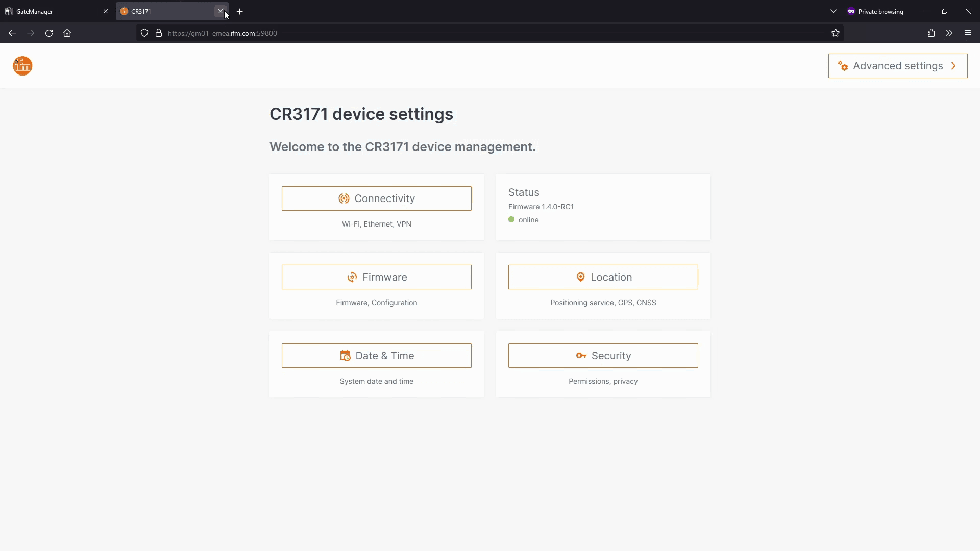This screenshot has height=551, width=980.
Task: Go to browser home page
Action: [x=67, y=33]
